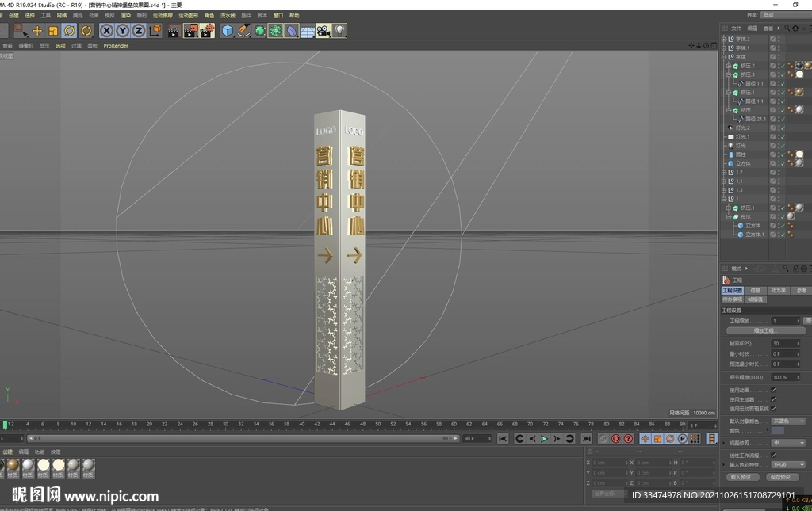
Task: Toggle the 使用生成器 checkbox
Action: 773,399
